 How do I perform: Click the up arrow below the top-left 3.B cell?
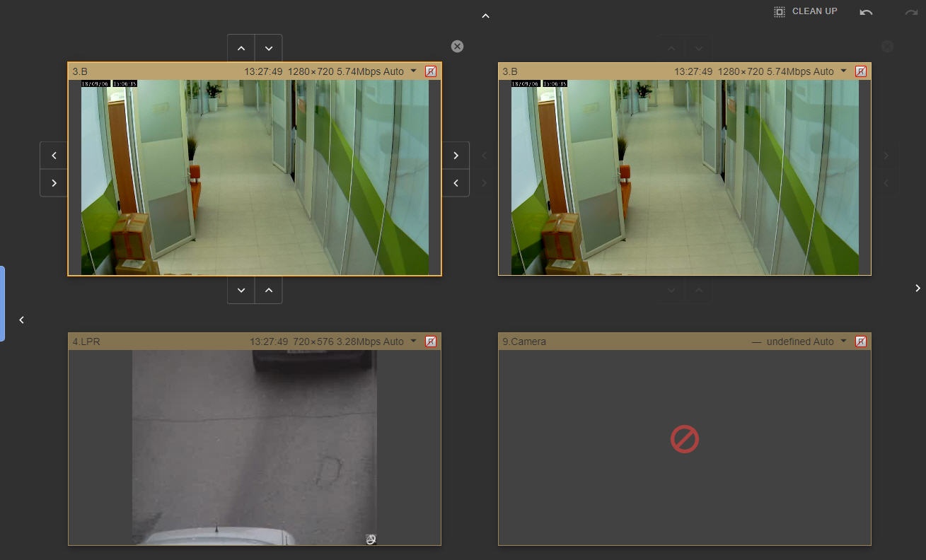tap(269, 290)
